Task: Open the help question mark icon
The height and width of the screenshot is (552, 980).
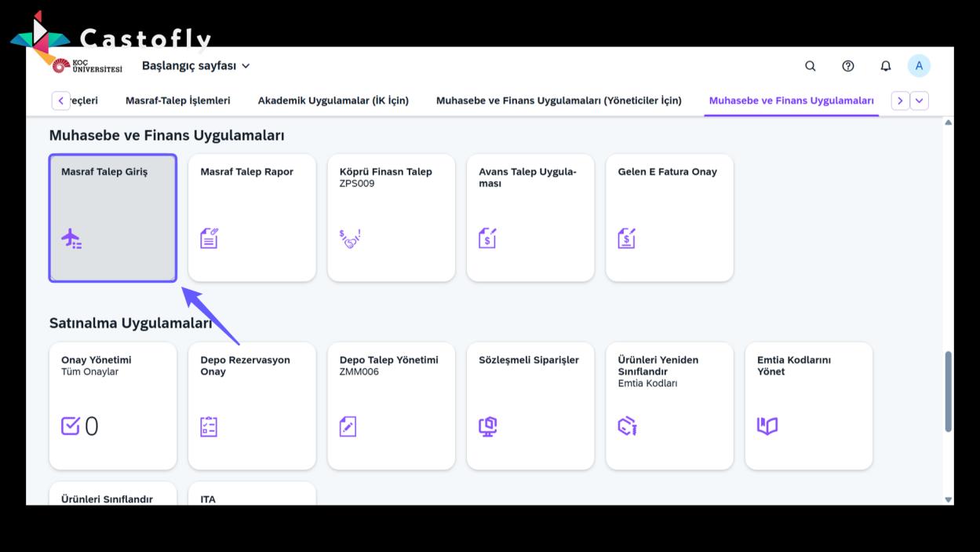Action: pyautogui.click(x=848, y=66)
